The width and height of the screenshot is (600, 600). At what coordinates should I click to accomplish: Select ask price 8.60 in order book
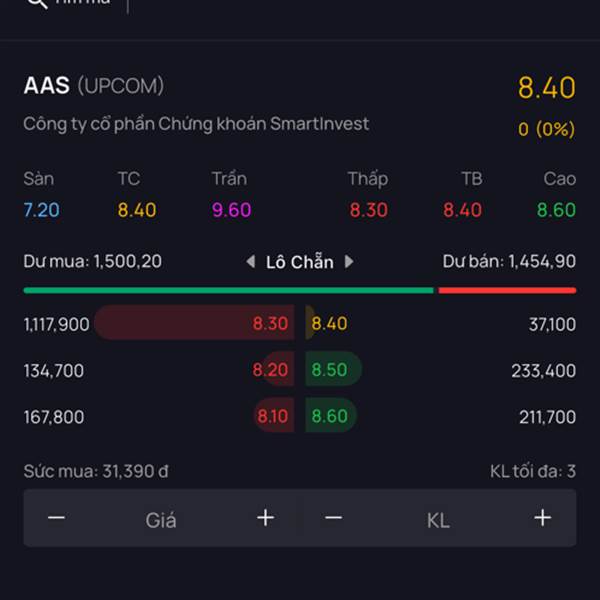[329, 416]
